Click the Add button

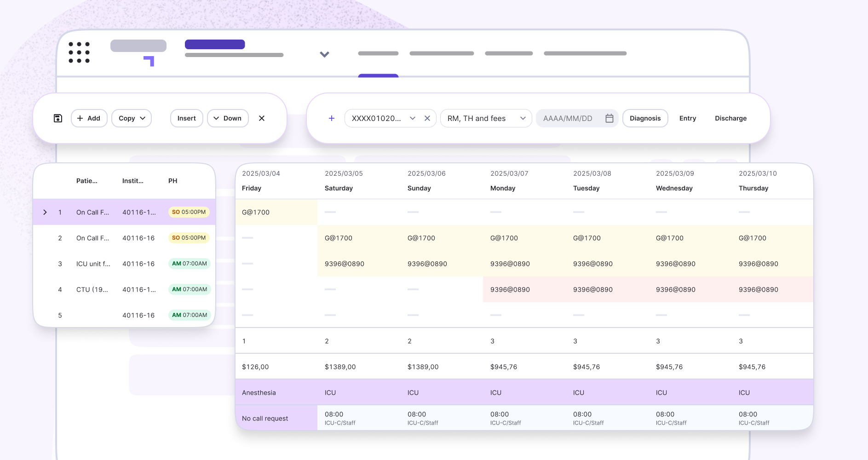tap(89, 118)
